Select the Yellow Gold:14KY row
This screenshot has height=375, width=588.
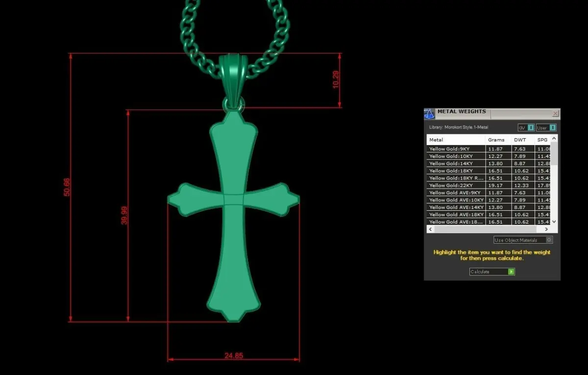[489, 163]
